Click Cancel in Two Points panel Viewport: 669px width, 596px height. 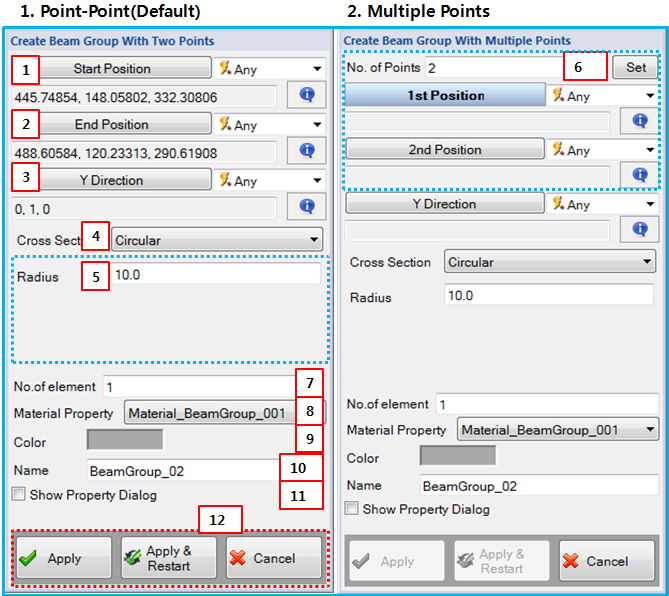pos(273,558)
